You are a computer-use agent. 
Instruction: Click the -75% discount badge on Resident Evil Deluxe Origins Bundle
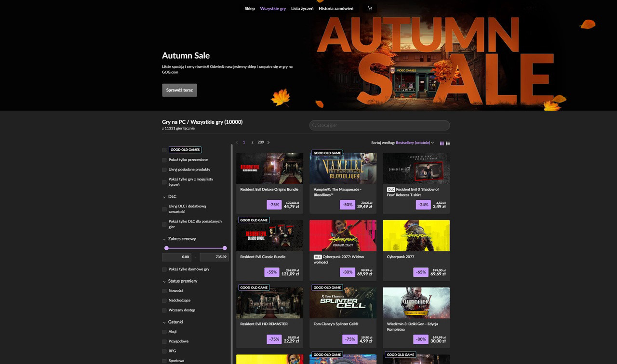[x=274, y=205]
